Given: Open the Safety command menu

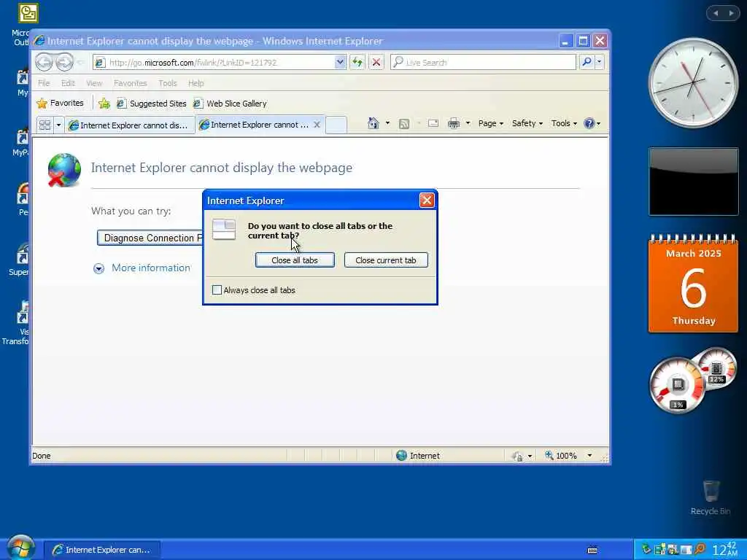Looking at the screenshot, I should coord(527,123).
